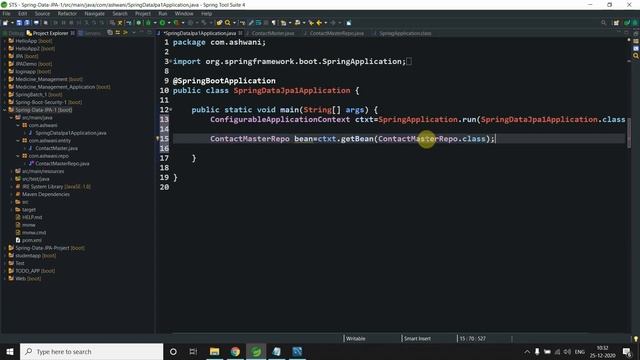
Task: Toggle Mark Occurrences pencil icon
Action: pos(251,23)
